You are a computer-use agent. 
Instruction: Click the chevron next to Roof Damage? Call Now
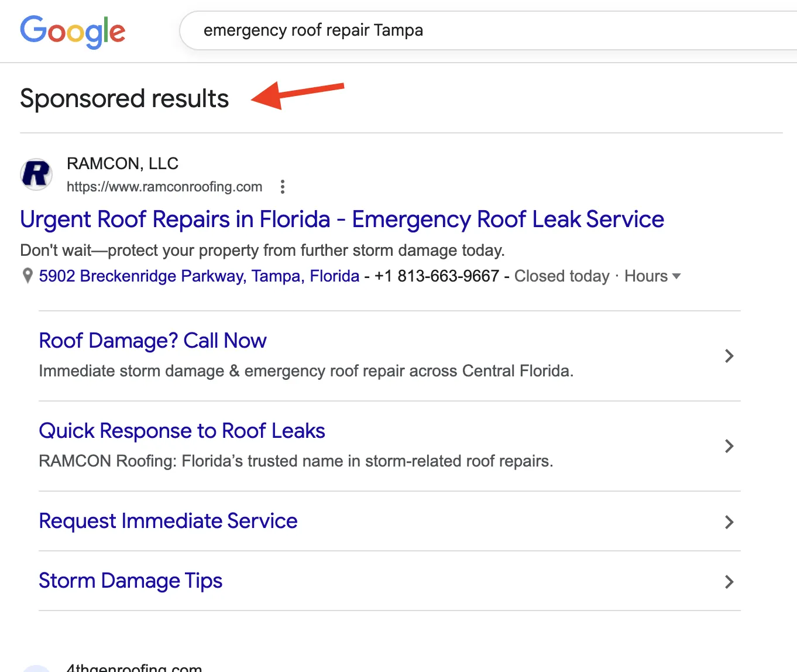(729, 355)
